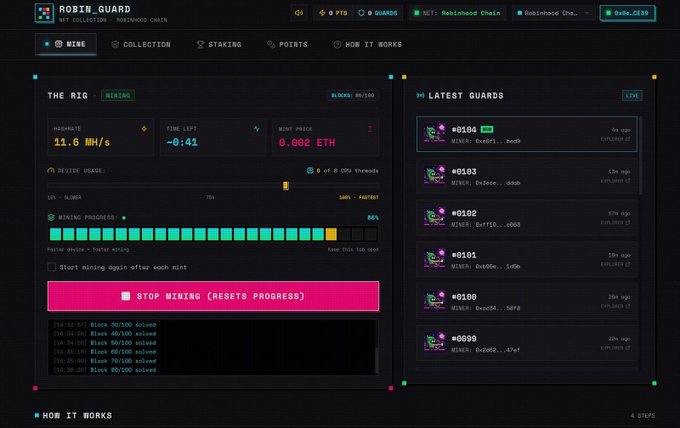Click the ROBIN_GUARD site title
Screen dimensions: 680x428
(x=95, y=9)
